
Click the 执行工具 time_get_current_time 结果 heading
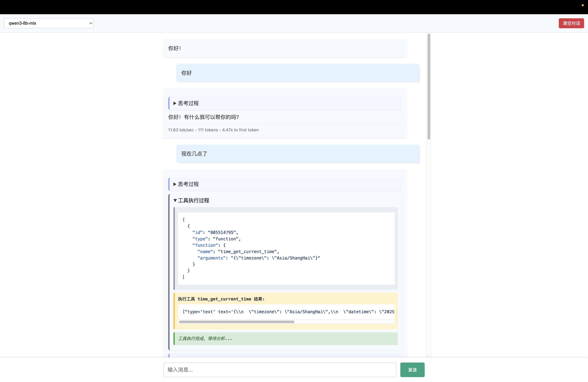coord(221,299)
